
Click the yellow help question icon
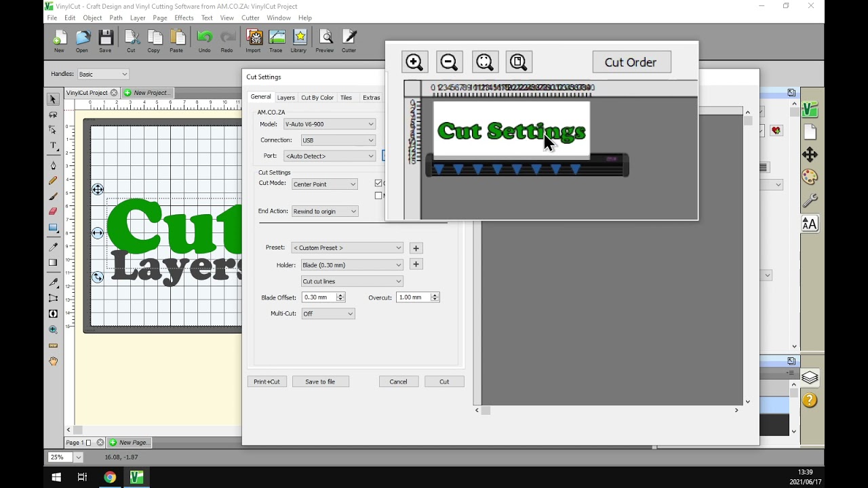coord(810,401)
